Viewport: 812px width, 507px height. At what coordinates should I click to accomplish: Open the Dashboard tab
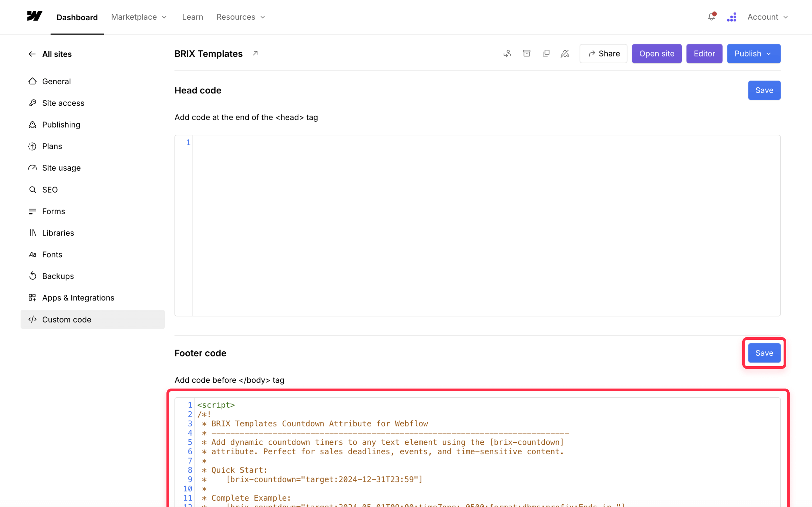(77, 17)
